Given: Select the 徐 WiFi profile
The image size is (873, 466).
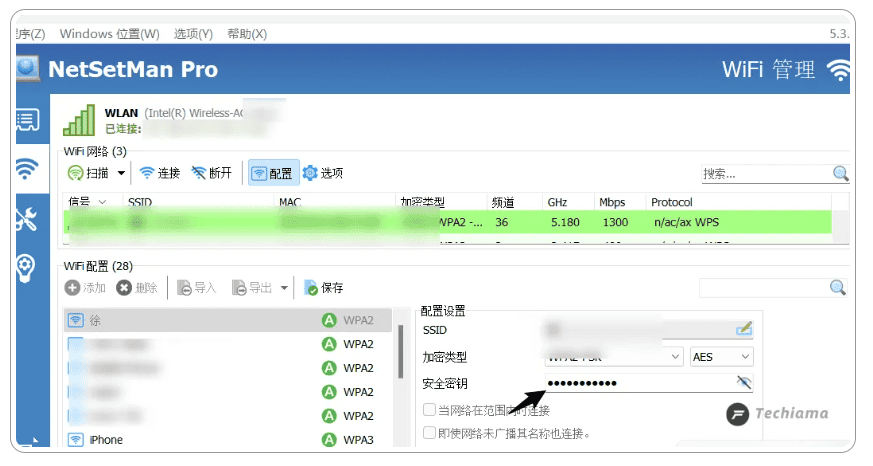Looking at the screenshot, I should pos(228,320).
